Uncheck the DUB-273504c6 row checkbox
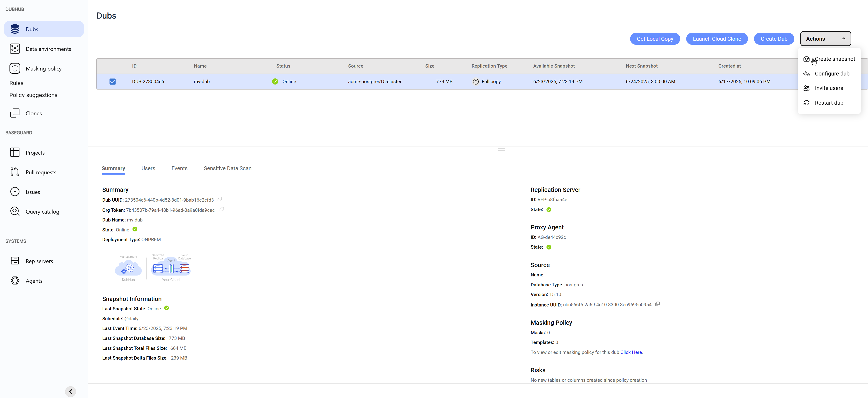This screenshot has width=868, height=398. [113, 82]
